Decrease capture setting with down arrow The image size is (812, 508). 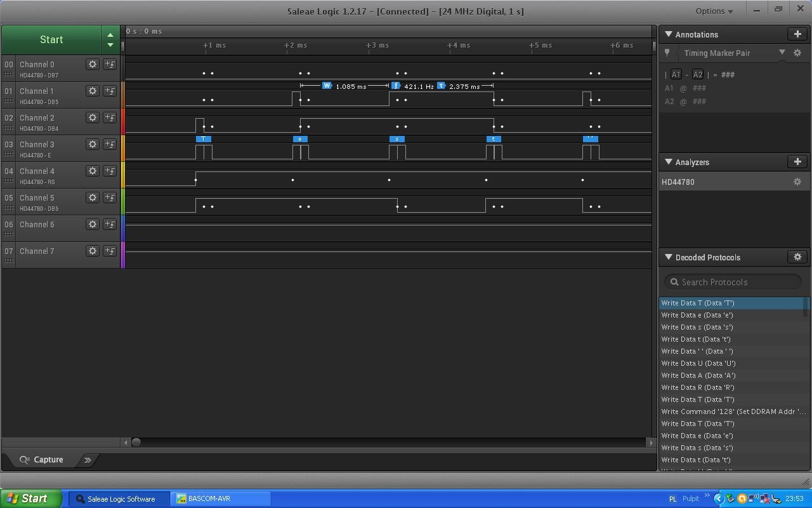tap(110, 44)
